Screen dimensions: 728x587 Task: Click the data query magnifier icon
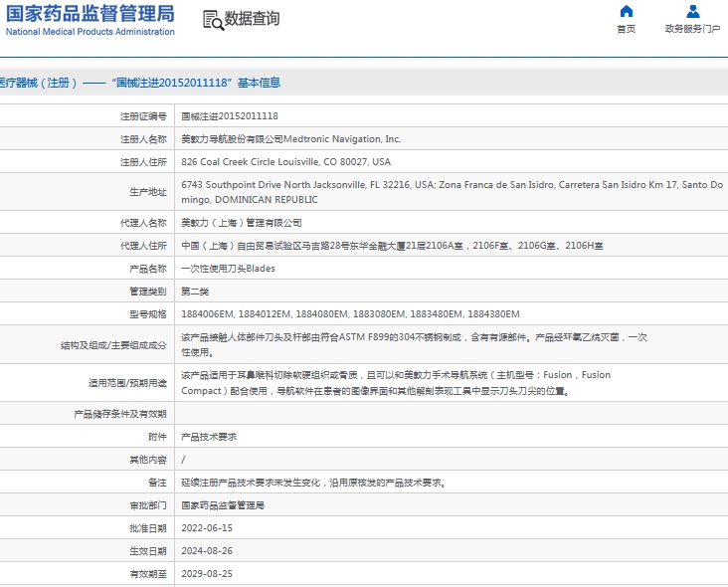(x=214, y=21)
